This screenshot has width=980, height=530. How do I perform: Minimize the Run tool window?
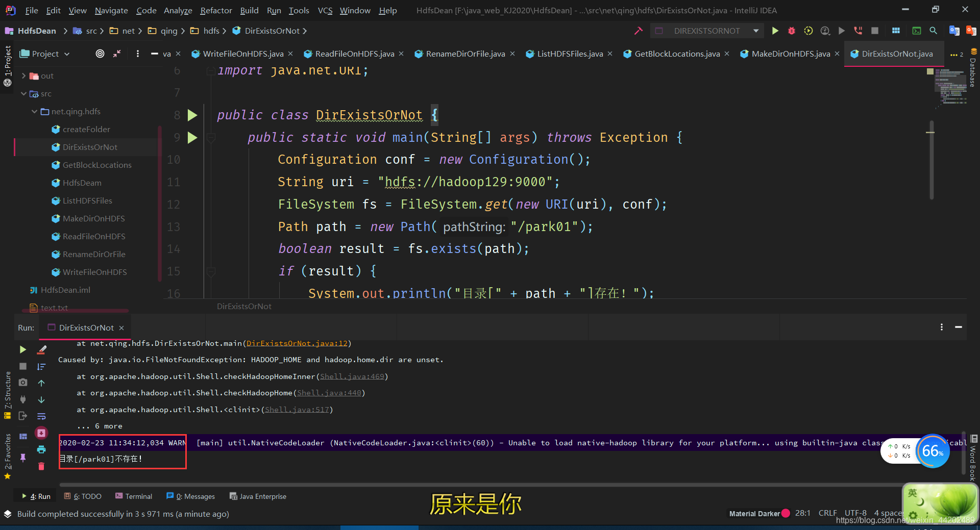(x=959, y=327)
